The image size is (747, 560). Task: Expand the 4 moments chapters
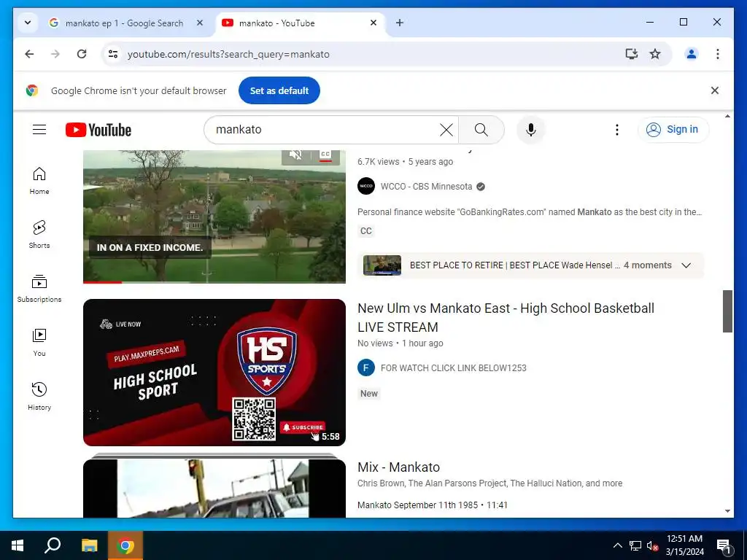(x=686, y=265)
